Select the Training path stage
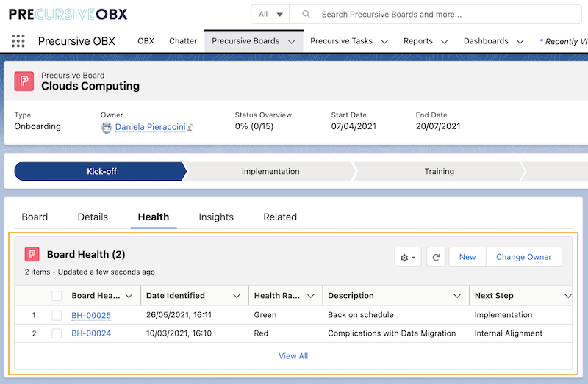 click(x=439, y=171)
